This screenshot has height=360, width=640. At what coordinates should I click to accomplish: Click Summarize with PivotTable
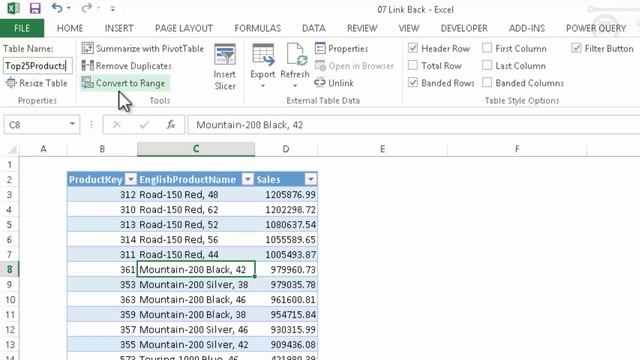tap(142, 49)
